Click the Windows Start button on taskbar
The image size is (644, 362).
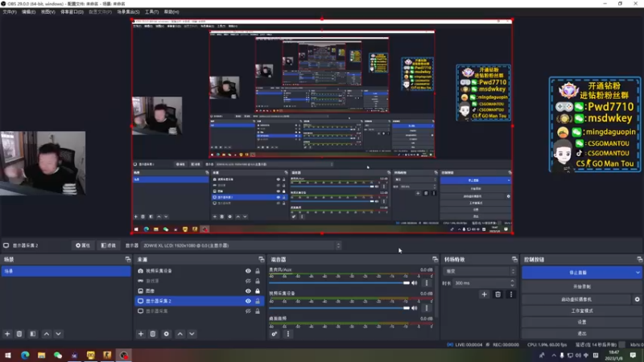click(x=8, y=355)
